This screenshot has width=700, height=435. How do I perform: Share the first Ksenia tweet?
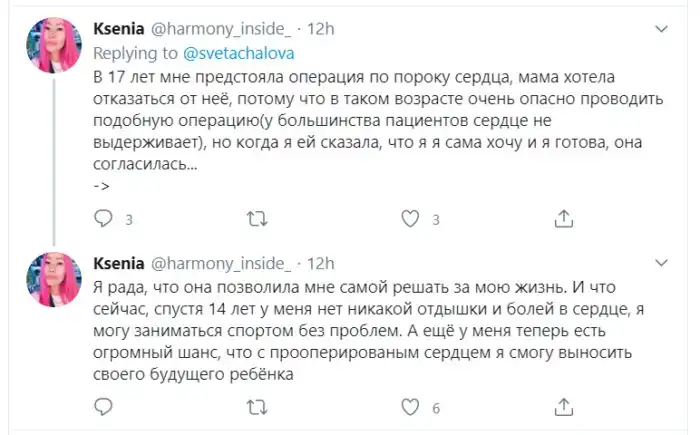(563, 218)
